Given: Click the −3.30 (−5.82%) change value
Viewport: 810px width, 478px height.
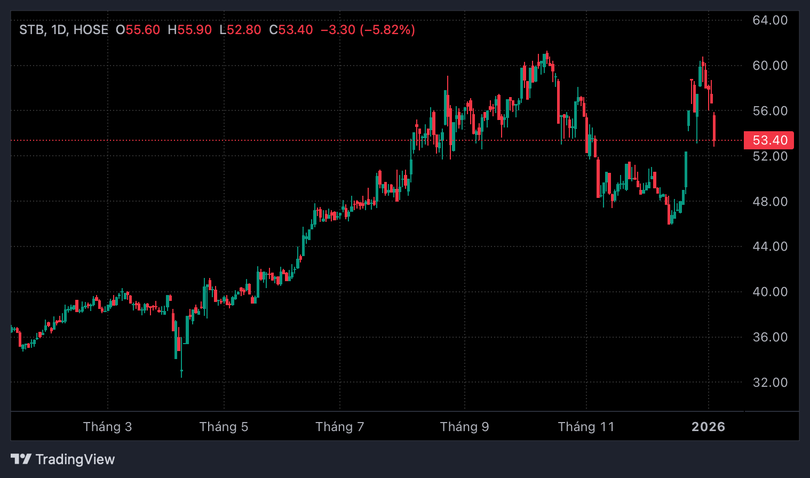Looking at the screenshot, I should [x=367, y=30].
